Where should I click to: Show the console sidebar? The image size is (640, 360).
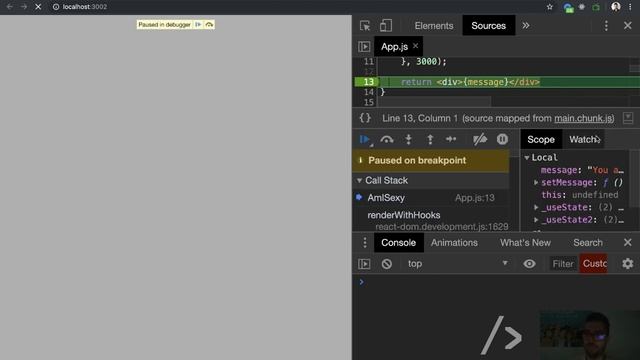364,264
